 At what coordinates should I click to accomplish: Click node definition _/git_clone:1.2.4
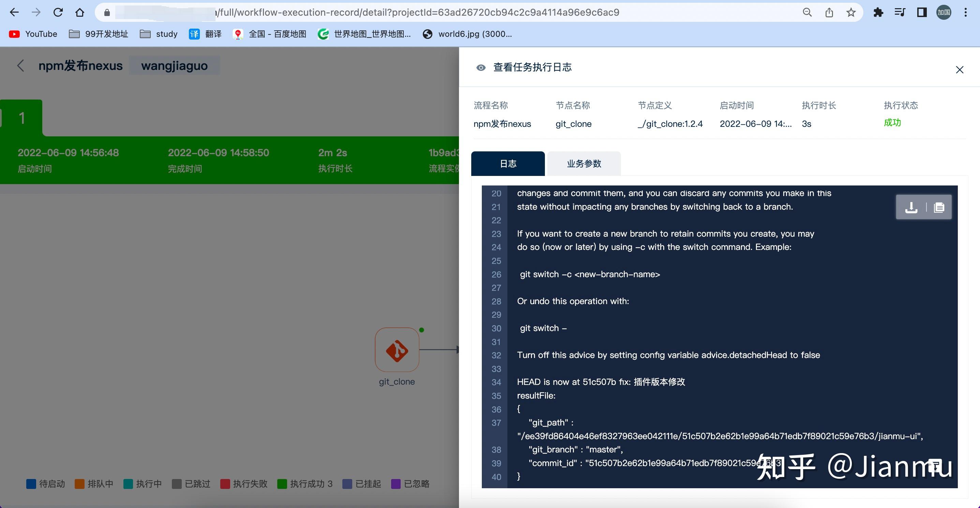pyautogui.click(x=670, y=124)
